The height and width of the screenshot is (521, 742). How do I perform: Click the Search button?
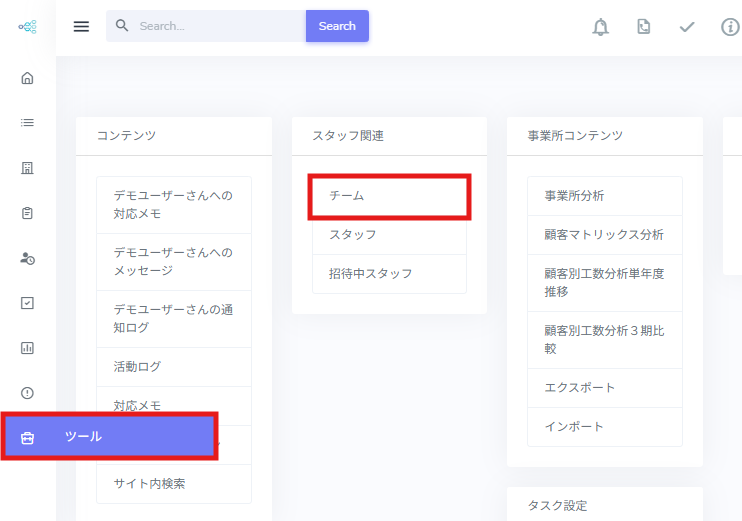pyautogui.click(x=337, y=26)
